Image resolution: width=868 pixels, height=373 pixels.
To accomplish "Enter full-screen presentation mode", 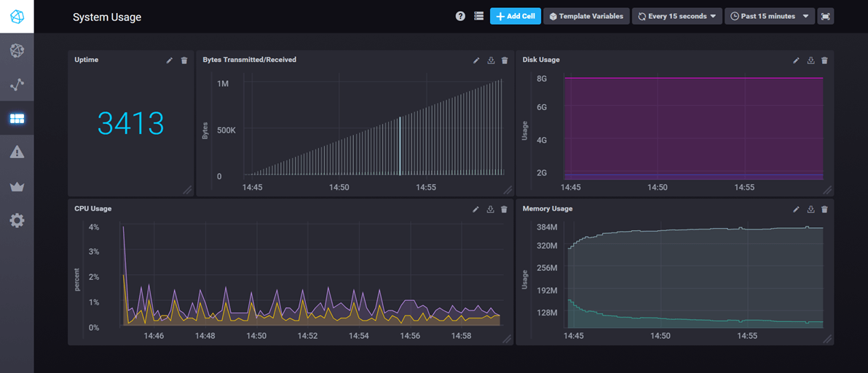I will (x=825, y=16).
